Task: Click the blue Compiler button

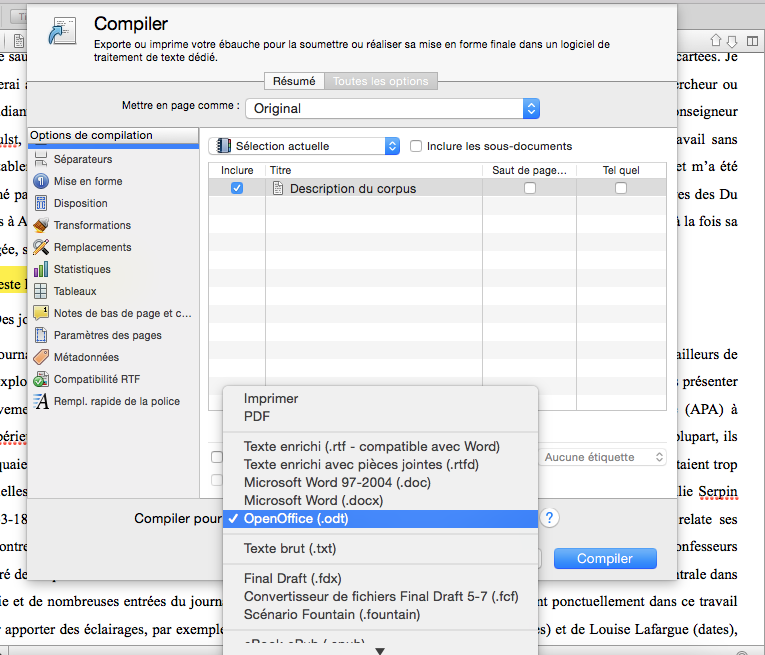Action: coord(605,558)
